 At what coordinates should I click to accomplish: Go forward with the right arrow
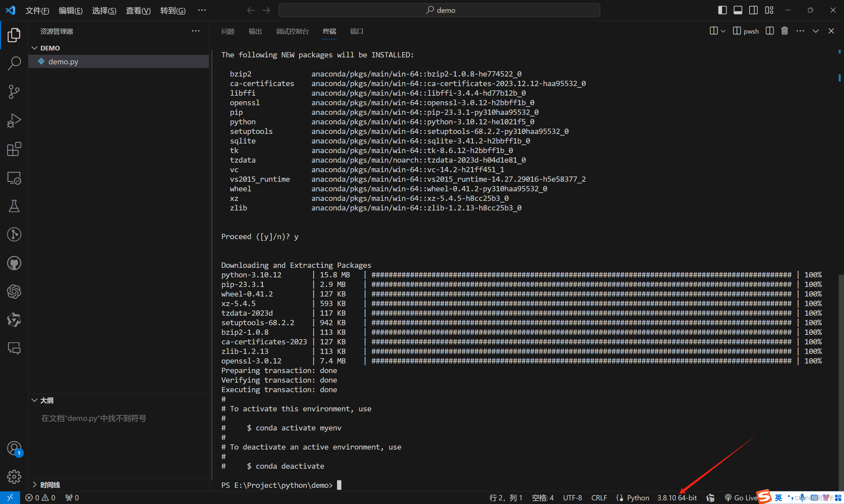266,10
